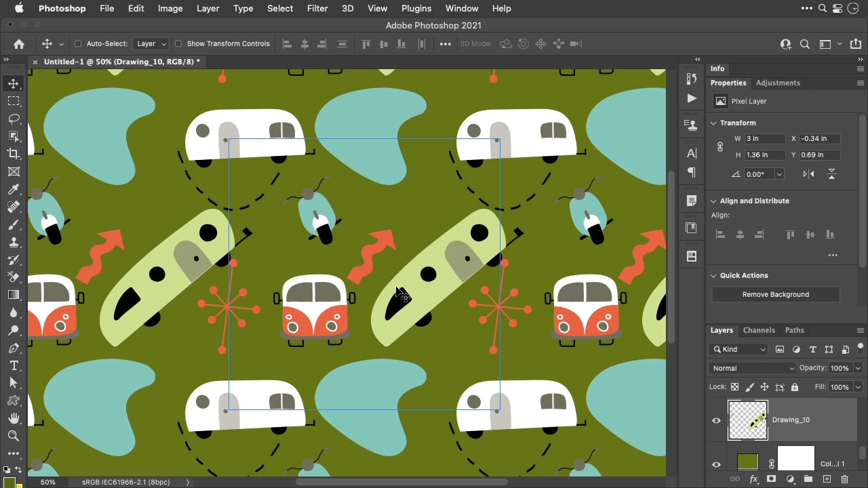
Task: Select the Eraser tool
Action: 14,277
